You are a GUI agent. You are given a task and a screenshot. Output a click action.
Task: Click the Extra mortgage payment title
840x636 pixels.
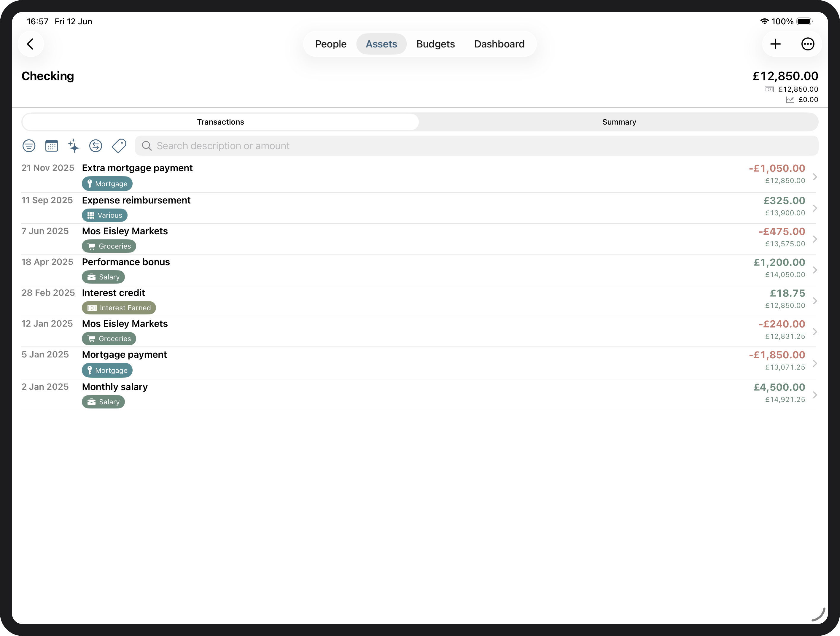(137, 168)
